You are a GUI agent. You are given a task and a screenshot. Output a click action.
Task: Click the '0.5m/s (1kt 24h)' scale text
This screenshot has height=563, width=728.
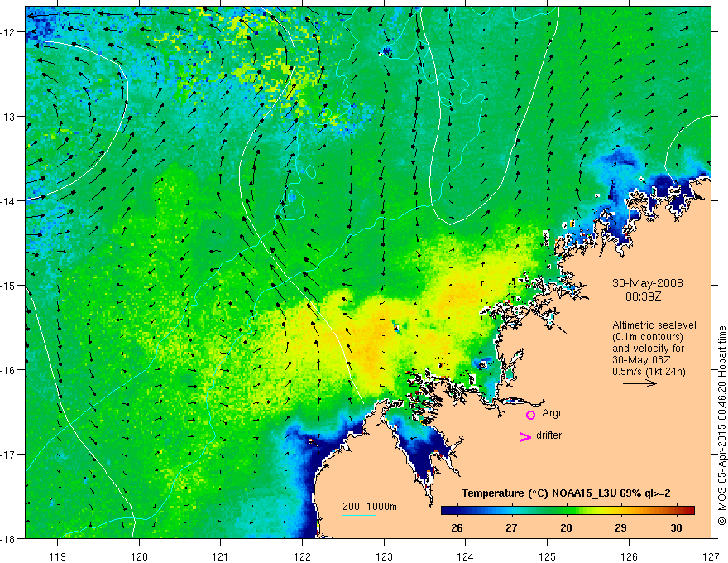point(649,372)
